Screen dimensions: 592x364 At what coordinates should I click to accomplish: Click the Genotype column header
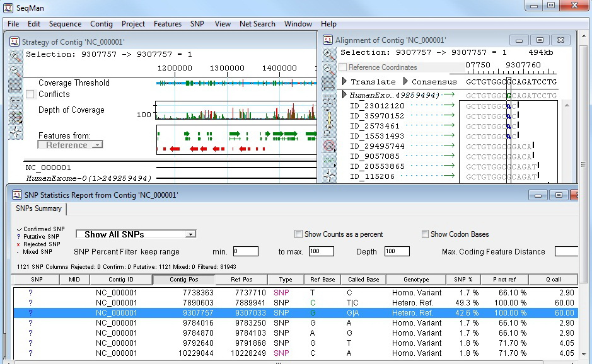pyautogui.click(x=416, y=280)
